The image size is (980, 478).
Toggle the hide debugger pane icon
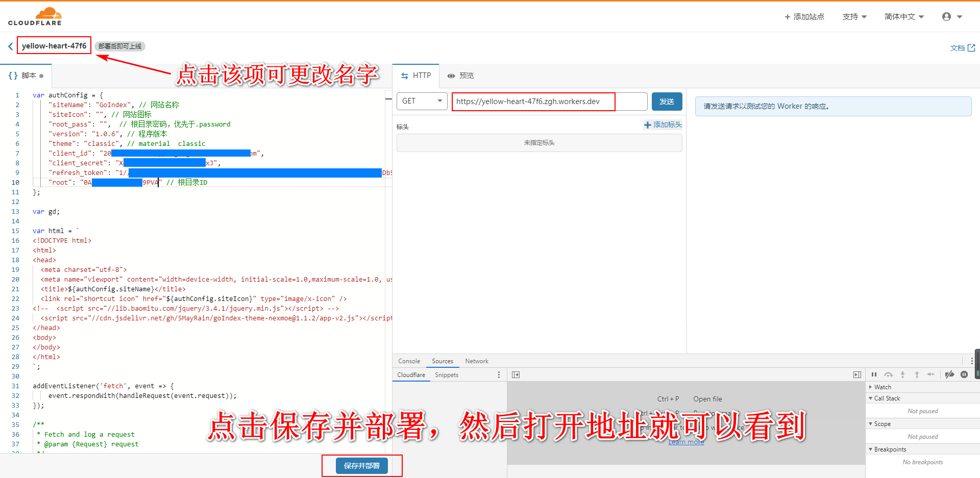[x=857, y=374]
